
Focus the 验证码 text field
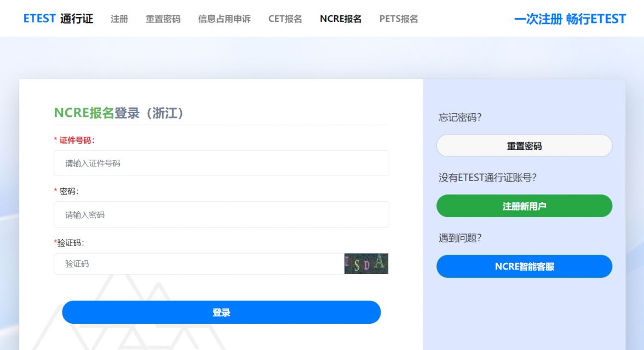[x=199, y=264]
